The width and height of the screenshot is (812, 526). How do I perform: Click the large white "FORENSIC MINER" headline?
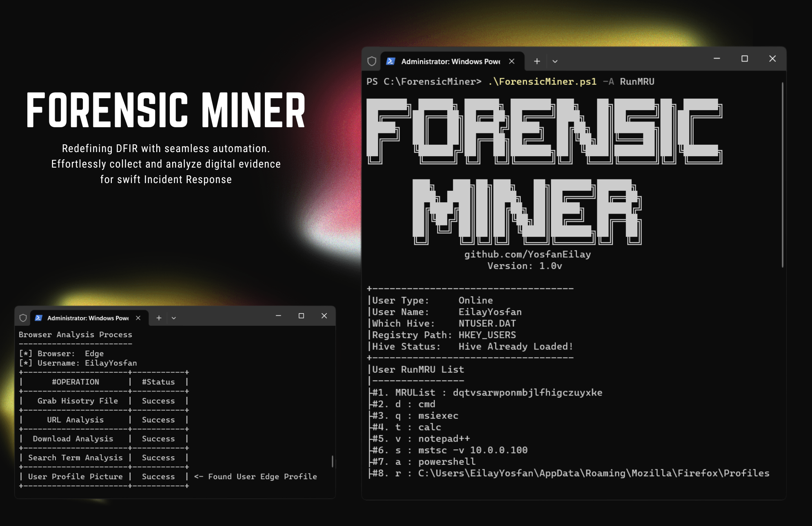pyautogui.click(x=166, y=110)
